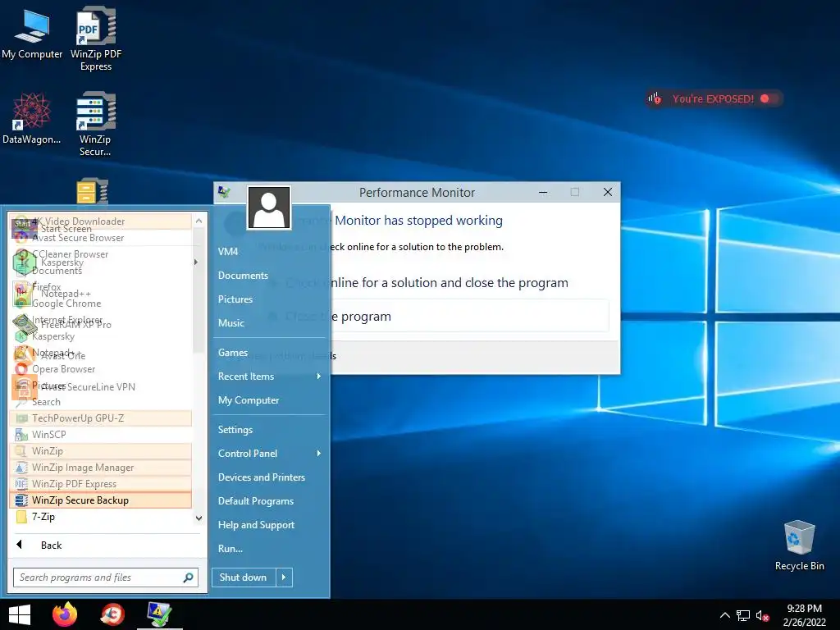Click the Windows Start button on the taskbar

20,614
